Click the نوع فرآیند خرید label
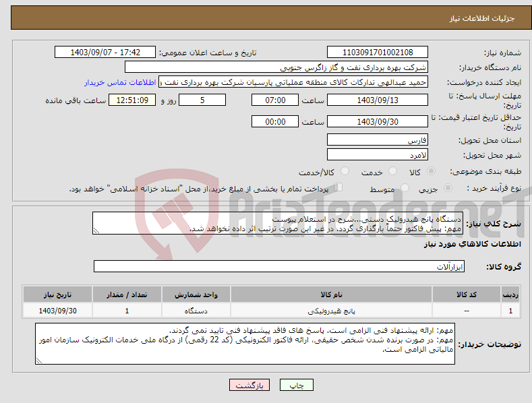 pyautogui.click(x=494, y=188)
